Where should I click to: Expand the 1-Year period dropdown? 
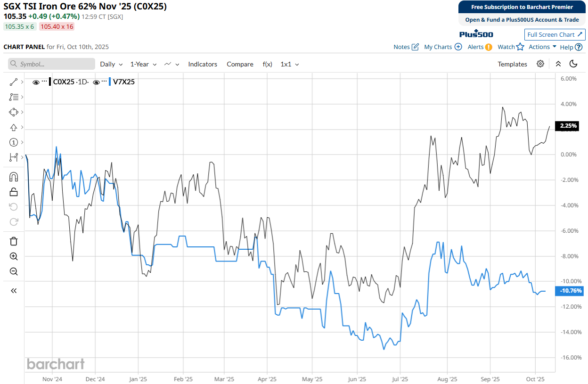pos(143,64)
